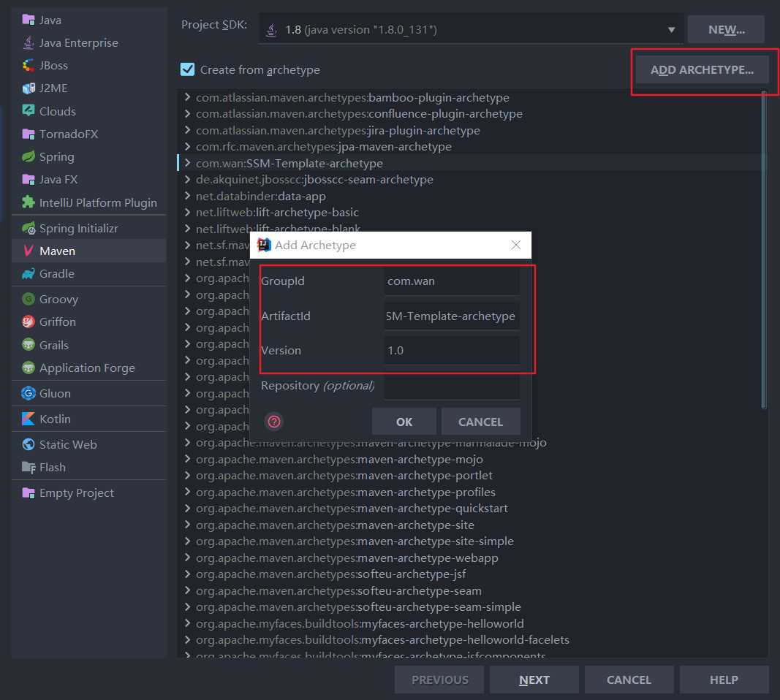Click the Java project type icon
780x700 pixels.
pyautogui.click(x=29, y=20)
